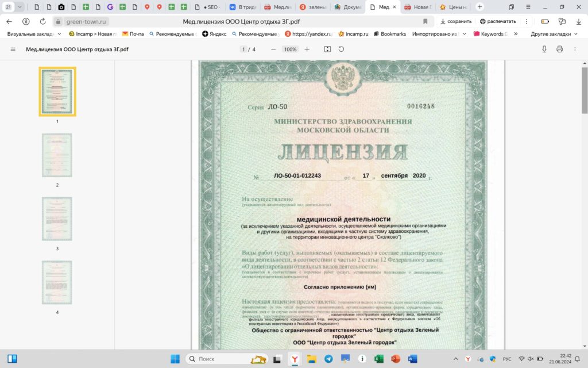Zoom out the PDF with minus button

tap(273, 49)
